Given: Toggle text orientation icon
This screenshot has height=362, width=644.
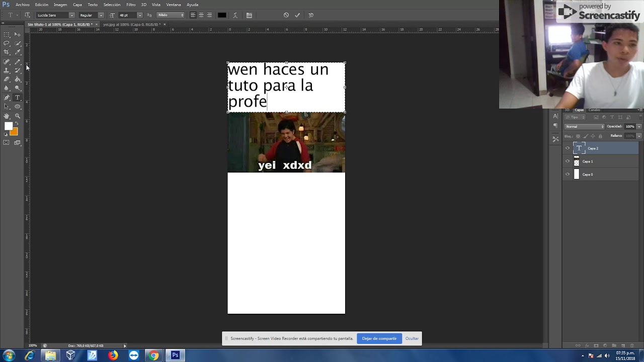Looking at the screenshot, I should (x=27, y=15).
